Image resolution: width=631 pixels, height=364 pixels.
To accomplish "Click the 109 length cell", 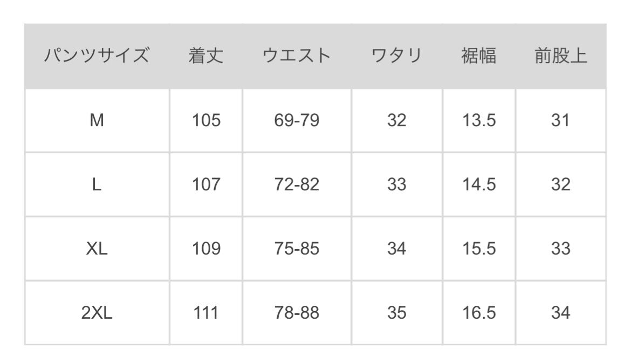I will pos(206,249).
